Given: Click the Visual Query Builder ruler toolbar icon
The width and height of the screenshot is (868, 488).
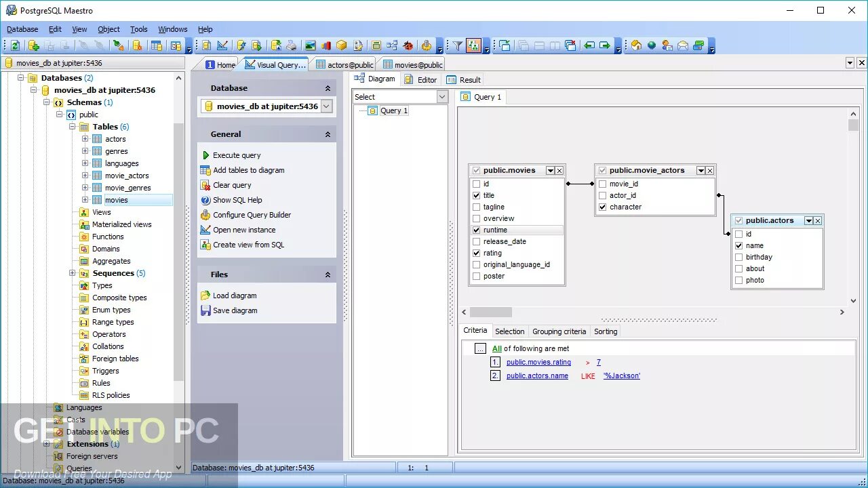Looking at the screenshot, I should pyautogui.click(x=222, y=45).
